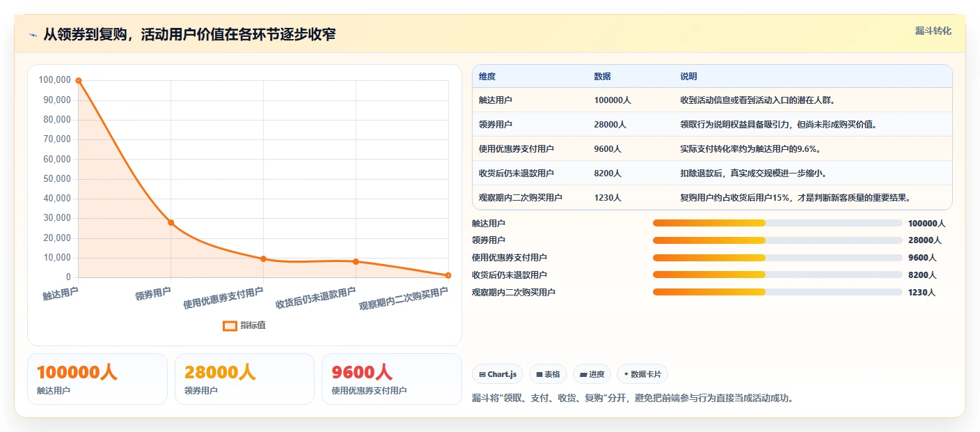This screenshot has height=432, width=980.
Task: Click the 收货后仍未退款用户 label in the progress list
Action: coord(509,275)
